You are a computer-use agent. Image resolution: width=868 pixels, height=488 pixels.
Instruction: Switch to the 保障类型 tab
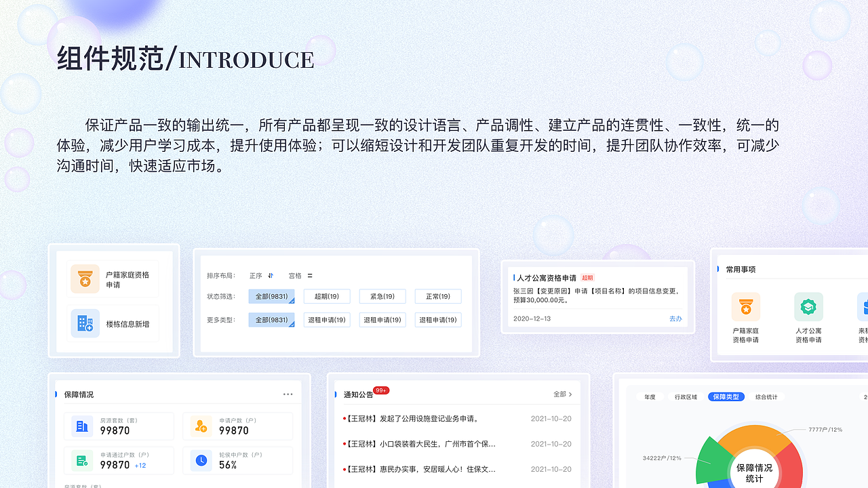(x=725, y=397)
